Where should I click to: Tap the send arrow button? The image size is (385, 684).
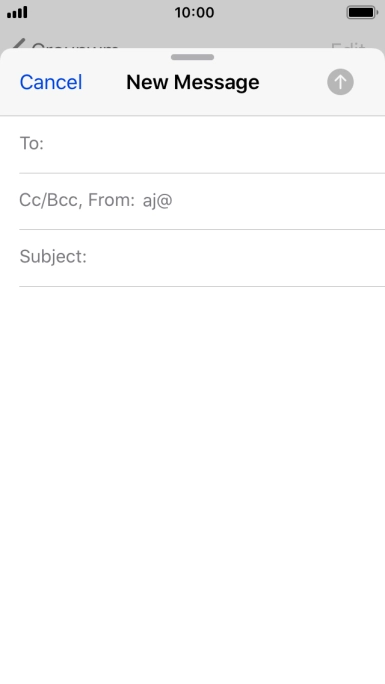340,82
